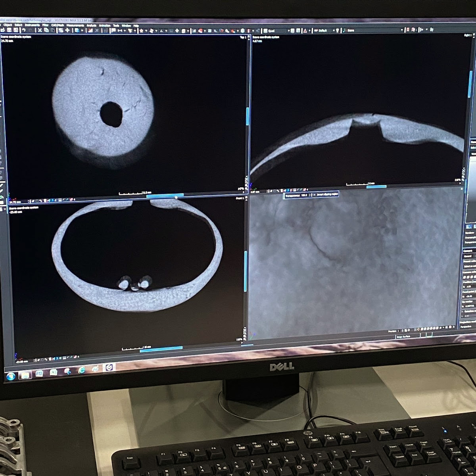
Task: Click the Top view horizontal blue scrollbar
Action: (165, 195)
